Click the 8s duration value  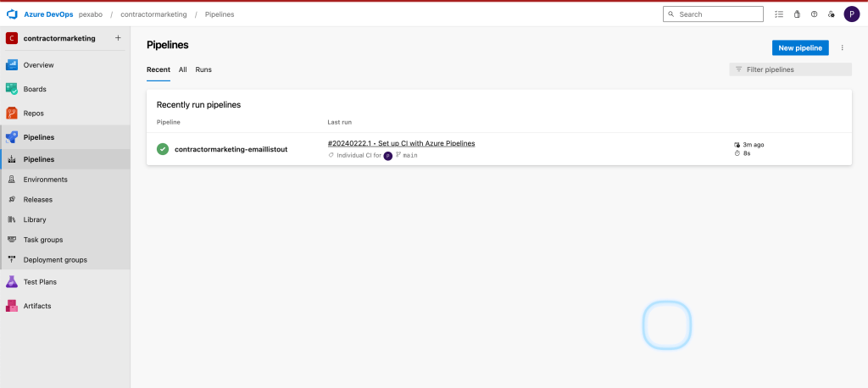747,153
